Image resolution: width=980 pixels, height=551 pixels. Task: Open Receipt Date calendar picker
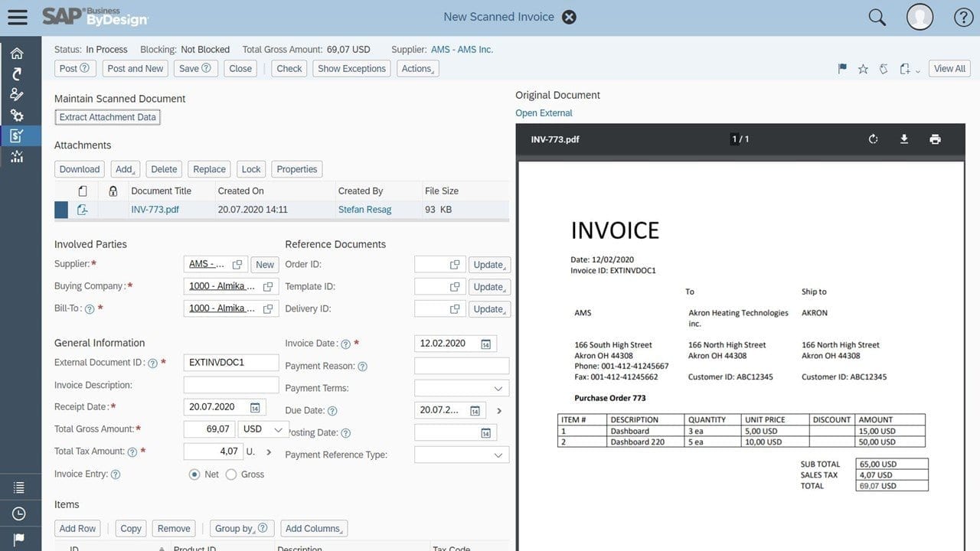[x=255, y=408]
